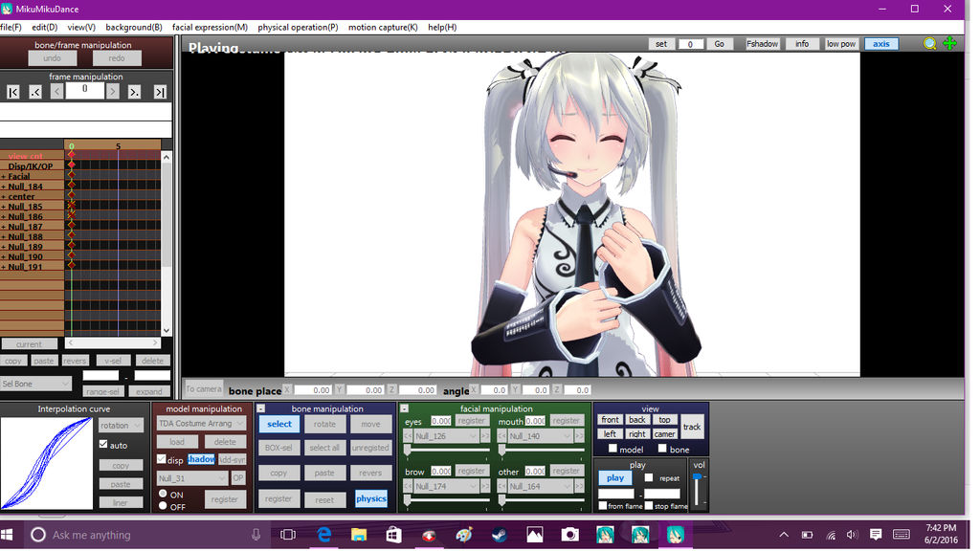Open the Action Center notifications icon

(x=876, y=535)
